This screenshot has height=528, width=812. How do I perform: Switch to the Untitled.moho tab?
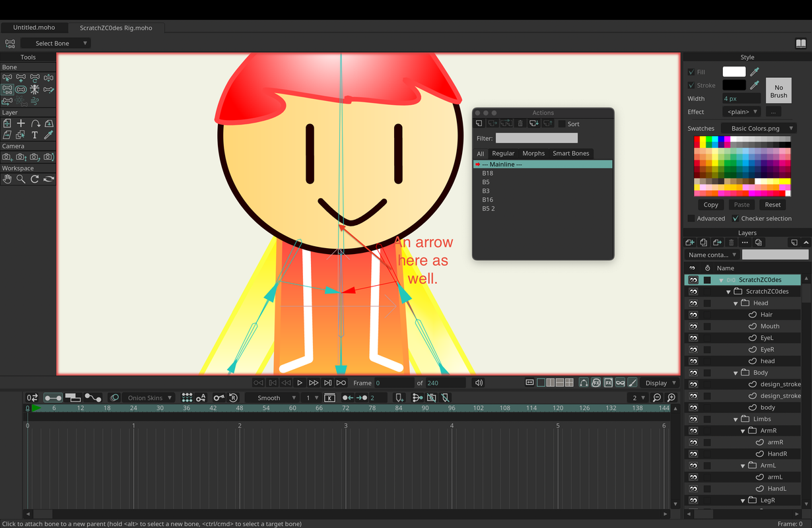tap(34, 28)
